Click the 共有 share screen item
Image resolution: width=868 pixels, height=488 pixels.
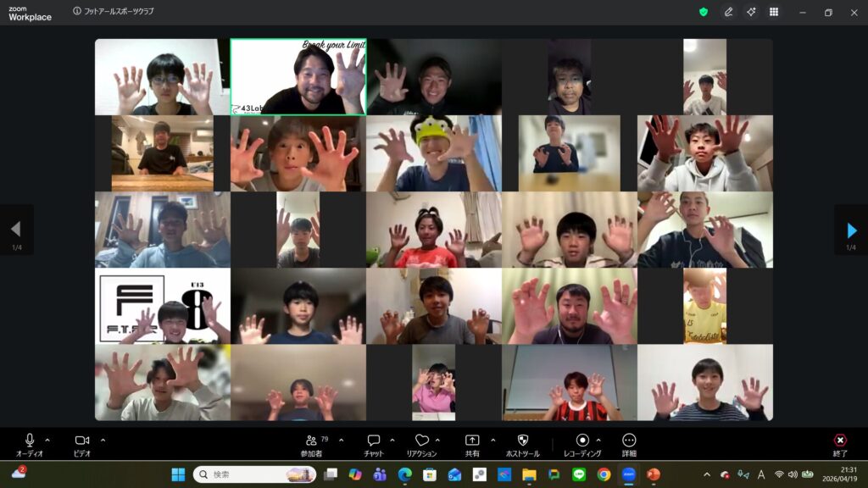472,444
